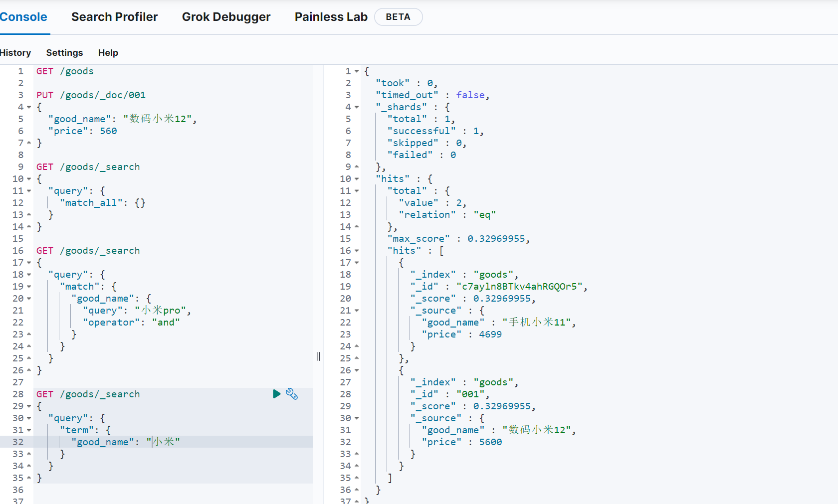Fold the query block at editor line 18
The image size is (838, 504).
pos(29,275)
